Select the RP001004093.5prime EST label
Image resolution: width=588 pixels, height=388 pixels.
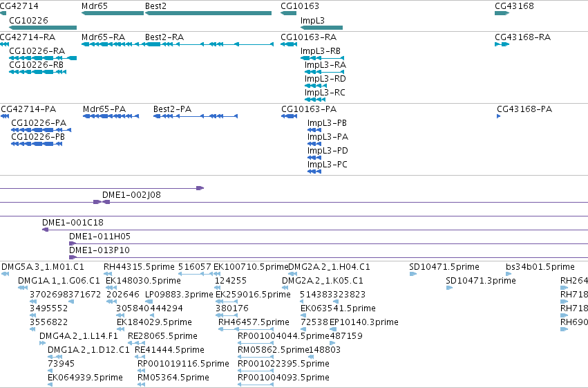[283, 378]
